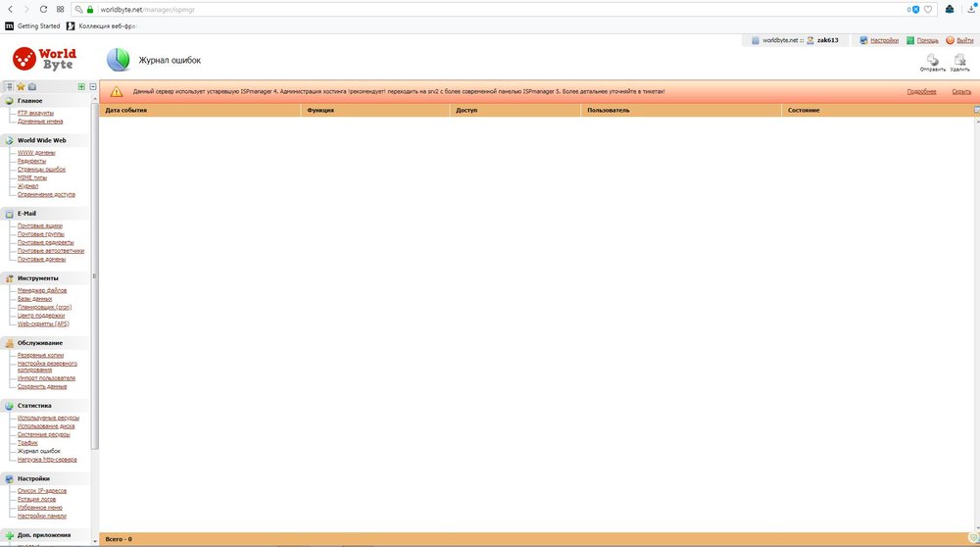The height and width of the screenshot is (547, 980).
Task: Sort by the Дата события column header
Action: (x=126, y=110)
